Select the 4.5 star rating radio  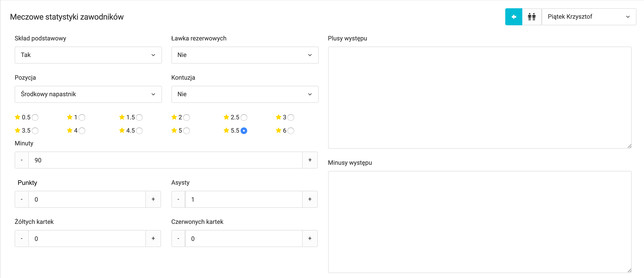(x=139, y=130)
